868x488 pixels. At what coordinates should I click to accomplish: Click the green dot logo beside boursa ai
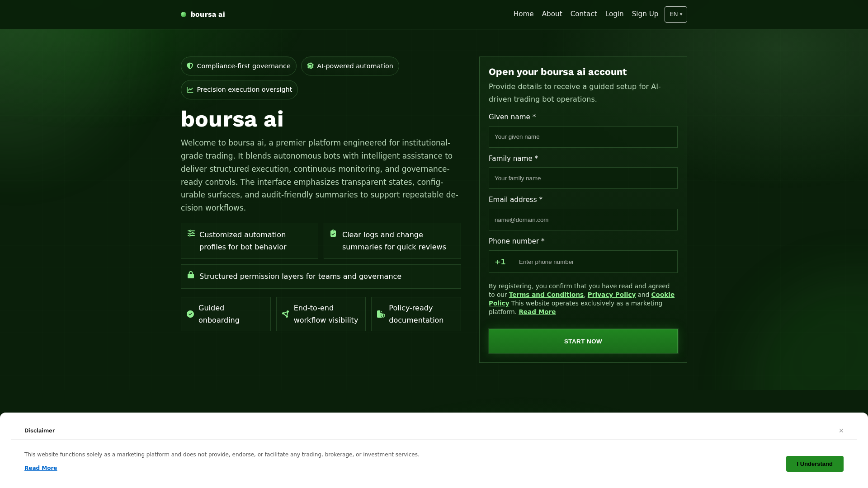[x=184, y=14]
